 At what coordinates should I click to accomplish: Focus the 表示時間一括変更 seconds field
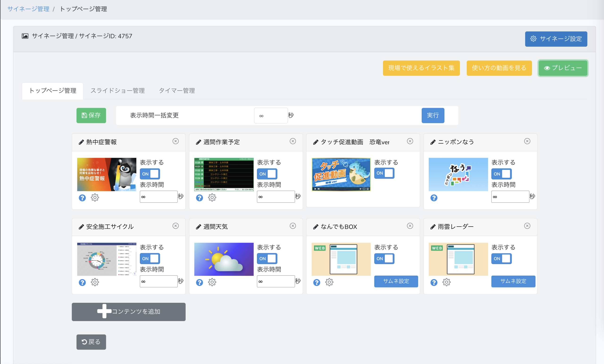[x=271, y=116]
